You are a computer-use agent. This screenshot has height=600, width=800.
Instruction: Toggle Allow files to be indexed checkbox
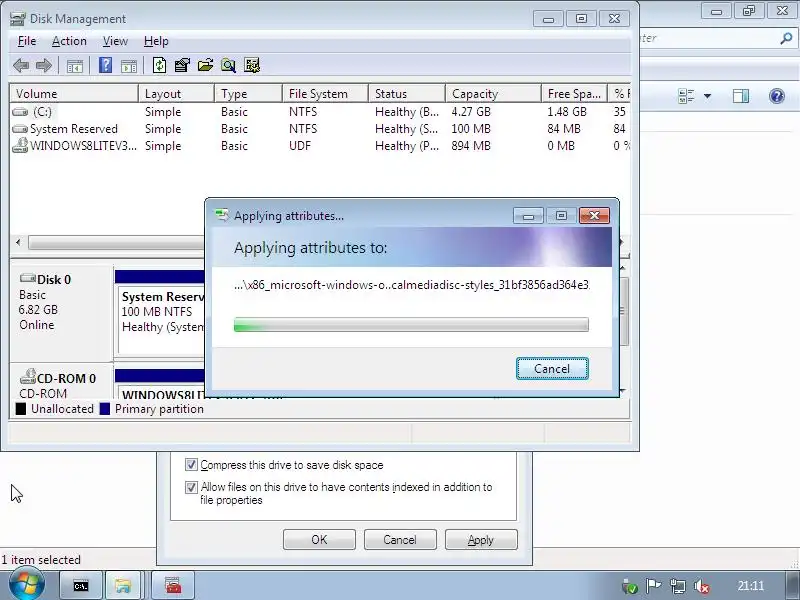click(191, 487)
